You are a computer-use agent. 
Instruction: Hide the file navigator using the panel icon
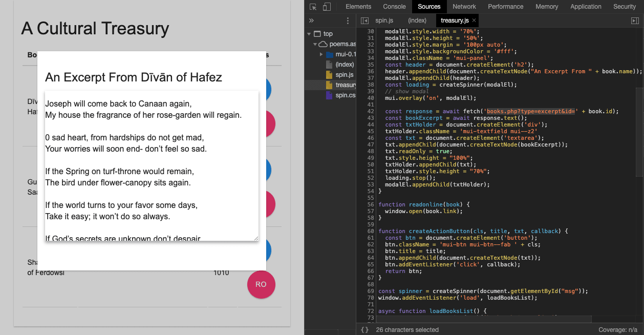coord(366,20)
